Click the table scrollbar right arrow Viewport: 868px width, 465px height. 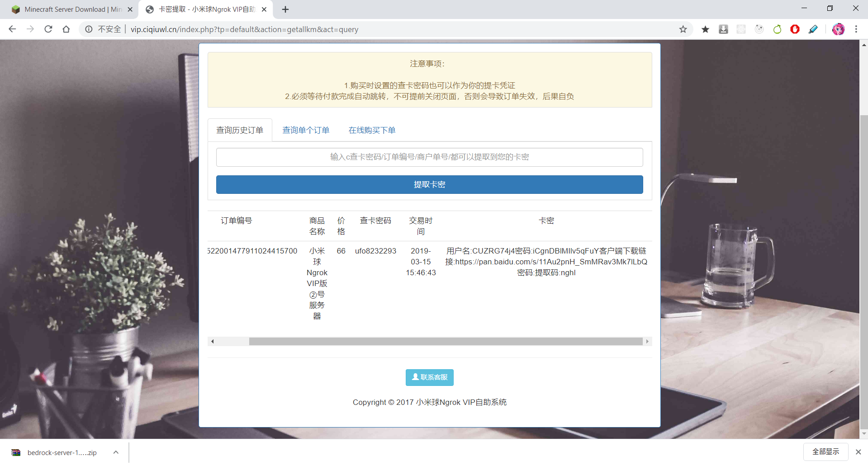coord(647,342)
